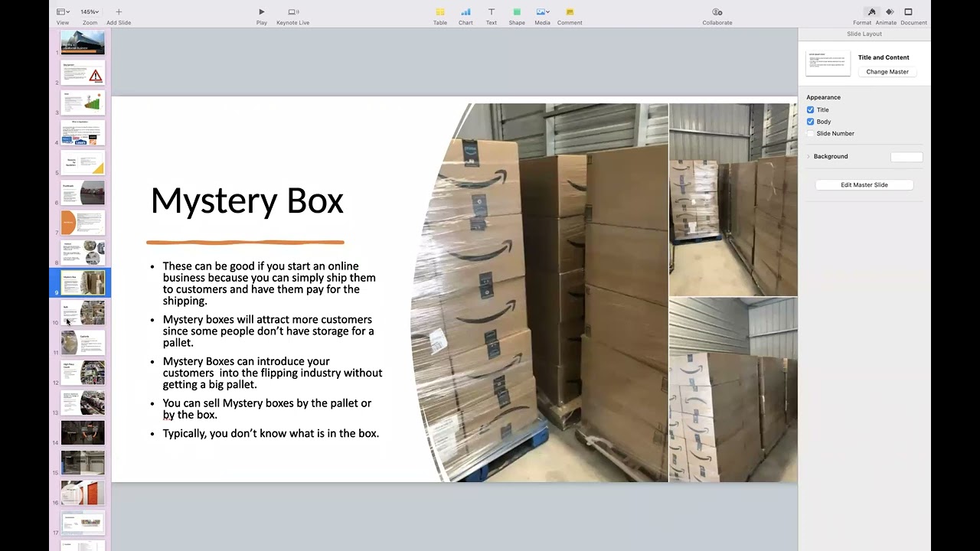This screenshot has height=551, width=980.
Task: Open the View options icon
Action: pos(63,11)
